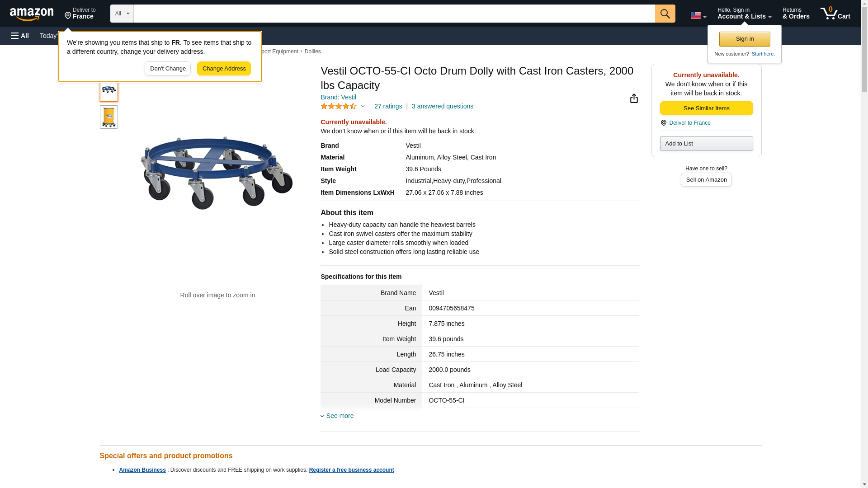Click the US flag language selector
This screenshot has width=868, height=488.
698,15
